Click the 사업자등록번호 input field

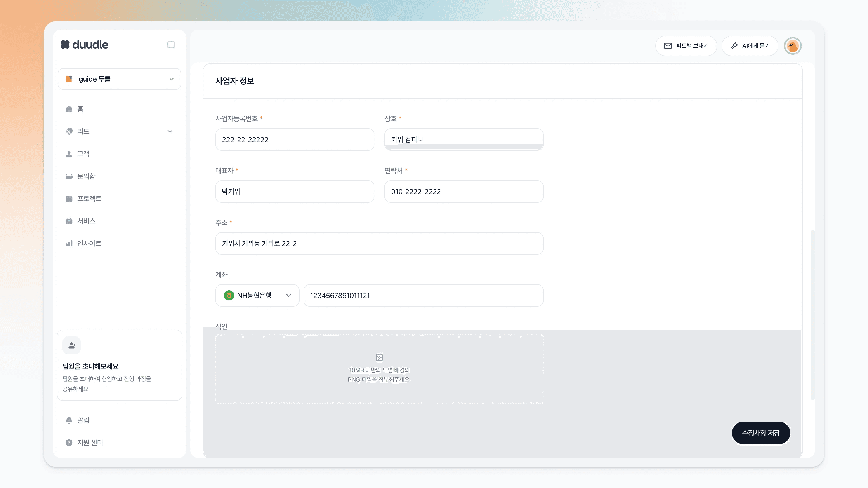(x=295, y=139)
